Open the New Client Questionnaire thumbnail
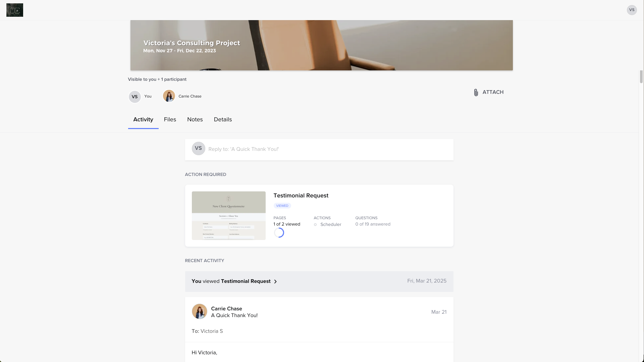Viewport: 644px width, 362px height. 229,216
